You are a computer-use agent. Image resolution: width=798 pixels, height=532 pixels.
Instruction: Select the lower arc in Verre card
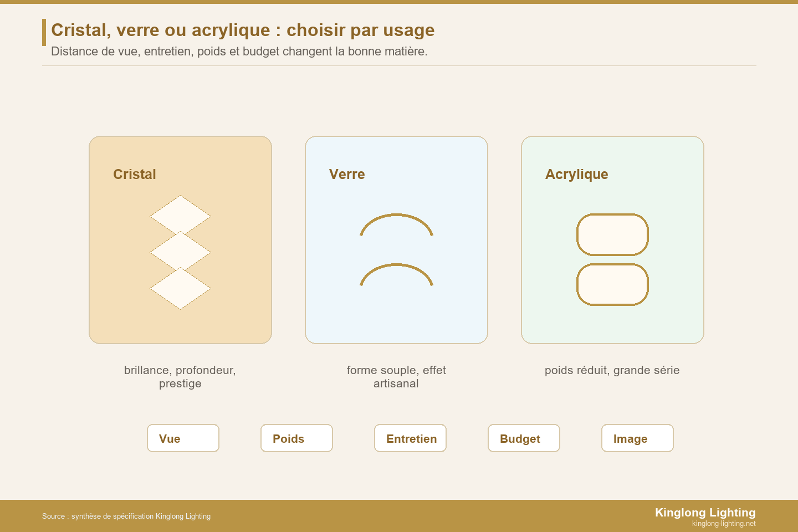396,274
